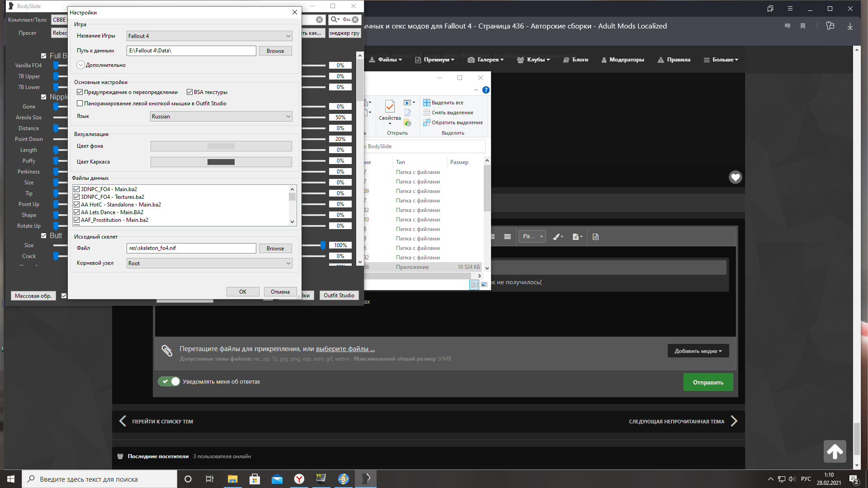Click the numbered list editor icon

coord(507,237)
